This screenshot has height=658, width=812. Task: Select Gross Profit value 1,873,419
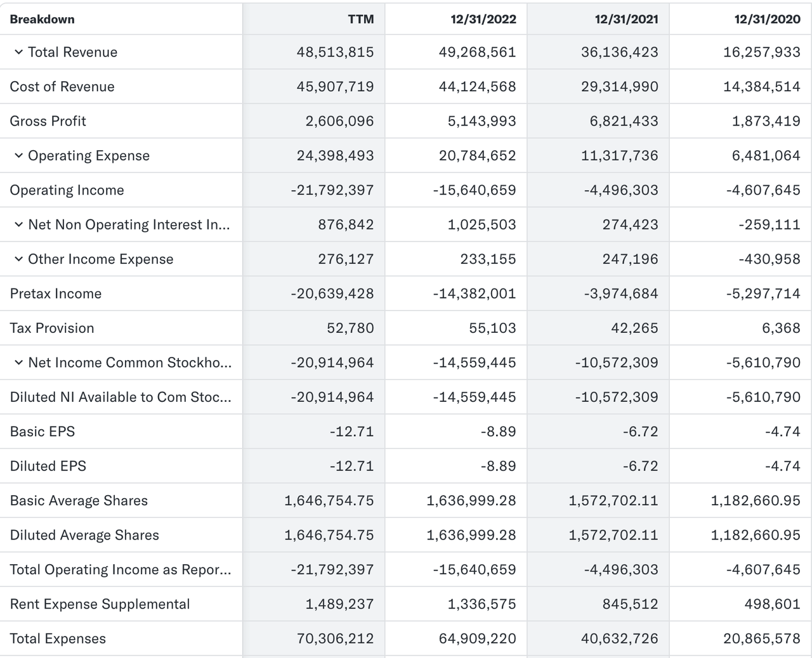[766, 121]
